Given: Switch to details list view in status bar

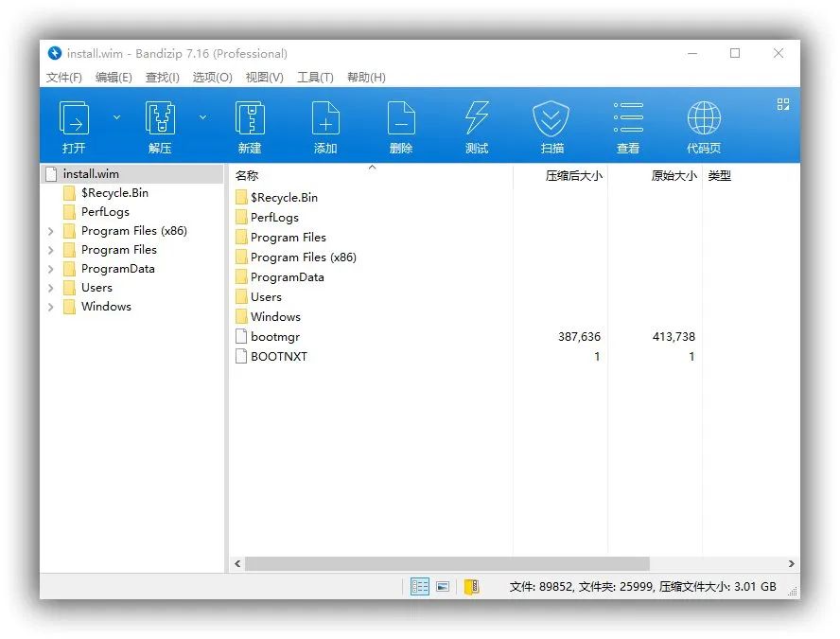Looking at the screenshot, I should point(420,587).
